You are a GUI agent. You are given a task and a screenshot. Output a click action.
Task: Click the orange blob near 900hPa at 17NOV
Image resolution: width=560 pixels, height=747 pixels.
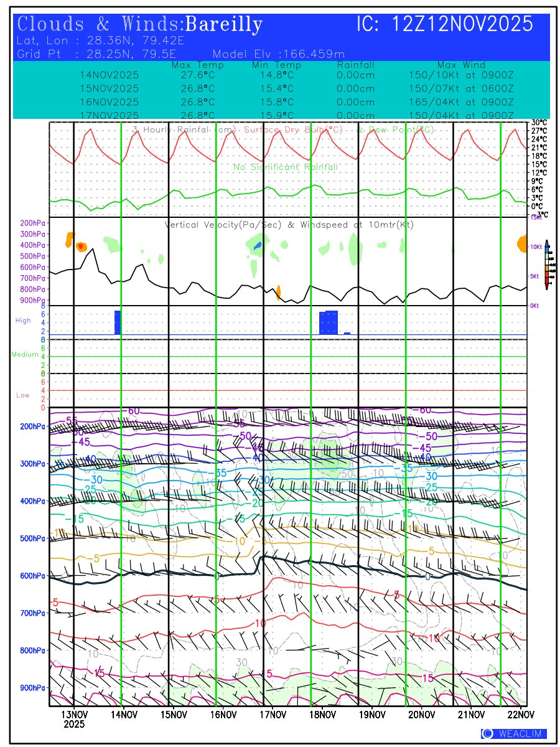point(278,291)
